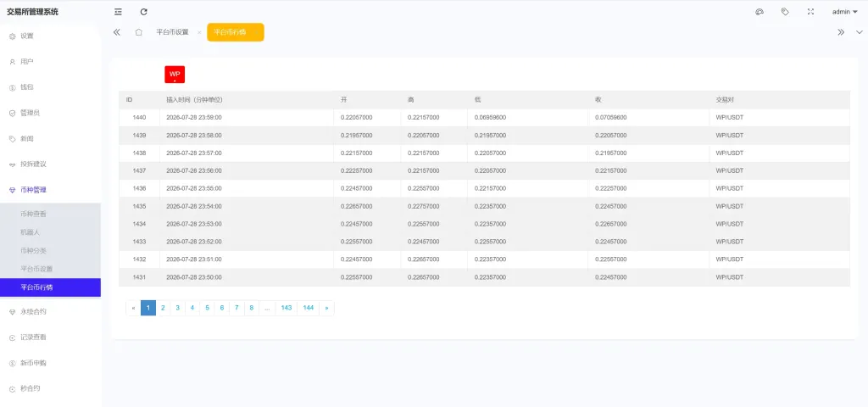Screen dimensions: 868x407
Task: Expand the 设置 menu label
Action: tap(27, 36)
